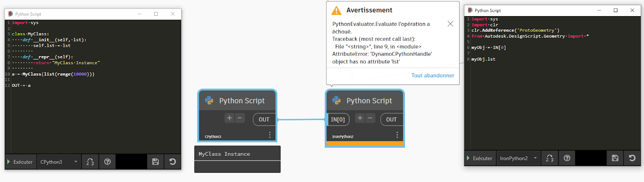Minimize the right Python Script window

(599, 10)
